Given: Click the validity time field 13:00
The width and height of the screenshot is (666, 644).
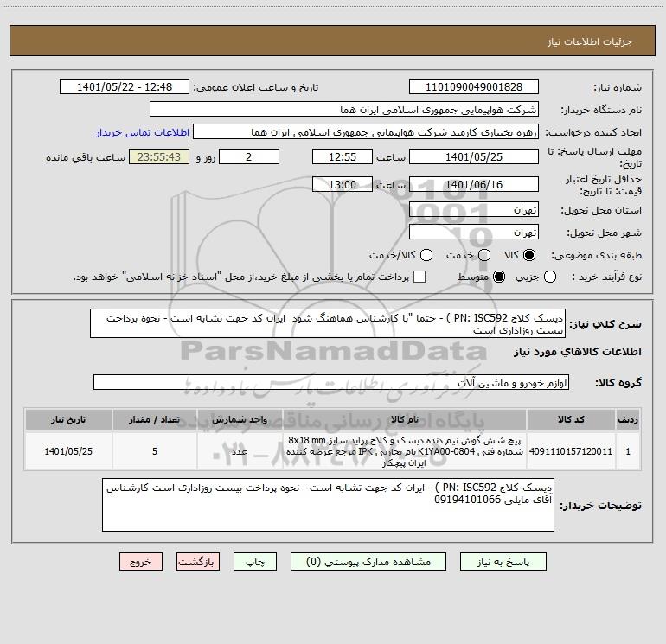Looking at the screenshot, I should (x=343, y=184).
